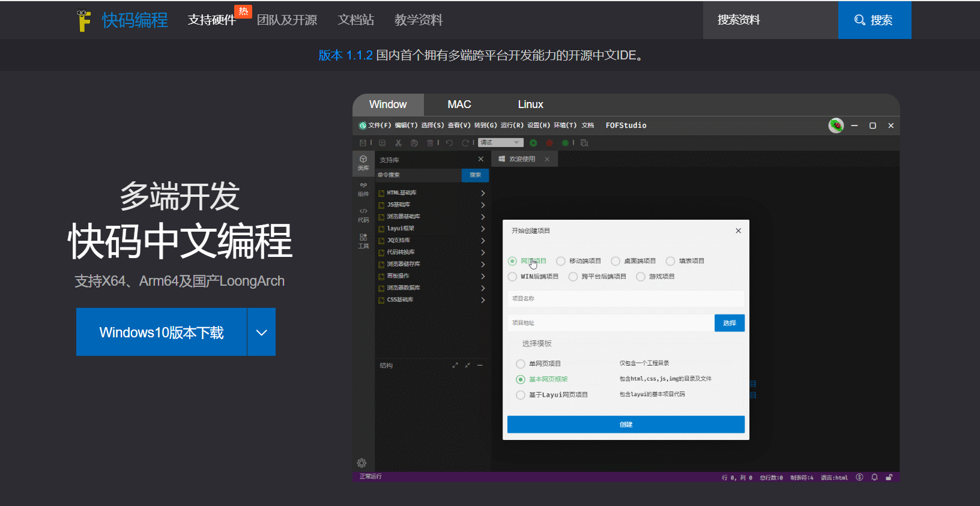Click the settings gear icon in sidebar
This screenshot has width=980, height=506.
tap(361, 463)
